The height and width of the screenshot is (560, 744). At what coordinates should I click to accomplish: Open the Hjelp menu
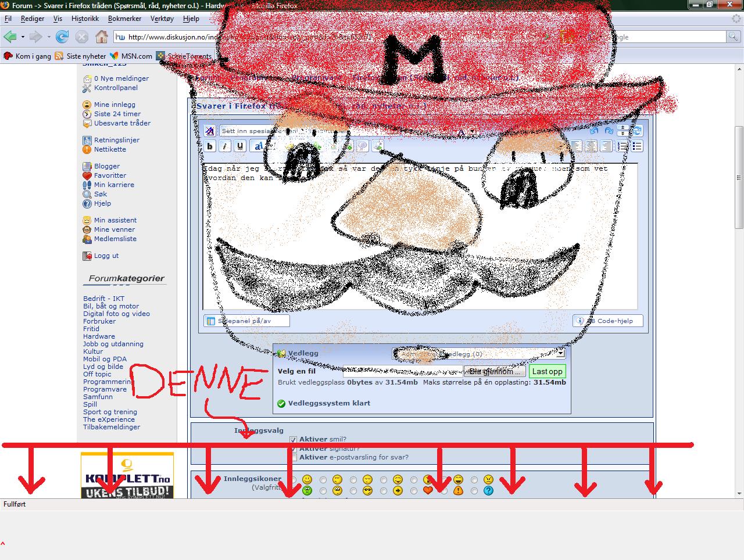coord(191,19)
